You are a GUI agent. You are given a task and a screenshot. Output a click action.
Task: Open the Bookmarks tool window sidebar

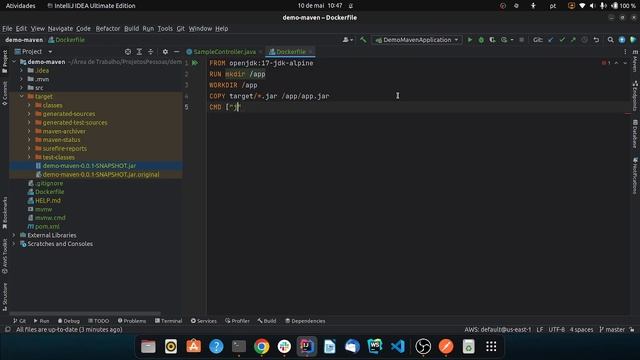4,212
